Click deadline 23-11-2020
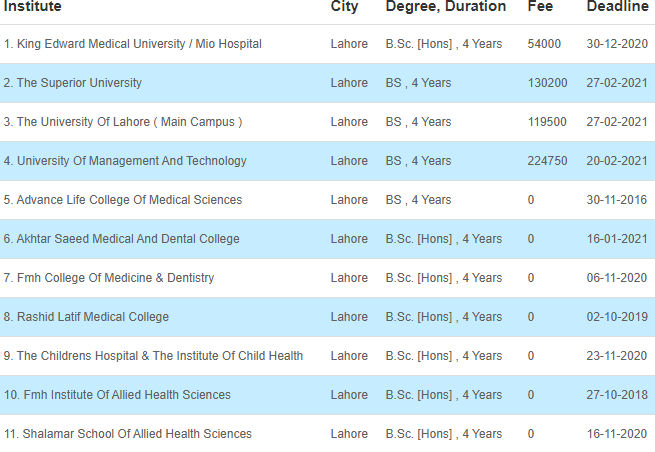The height and width of the screenshot is (452, 655). [x=617, y=356]
